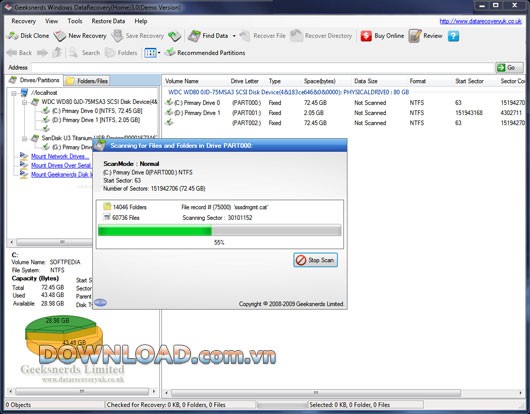Screen dimensions: 530x414
Task: Select (G:) Primary Drive under SanDisk
Action: (x=72, y=147)
